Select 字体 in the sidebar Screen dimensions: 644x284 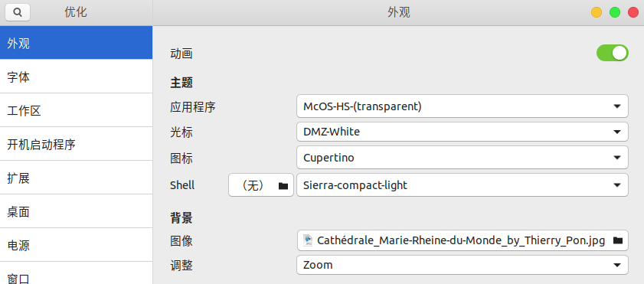click(x=76, y=77)
